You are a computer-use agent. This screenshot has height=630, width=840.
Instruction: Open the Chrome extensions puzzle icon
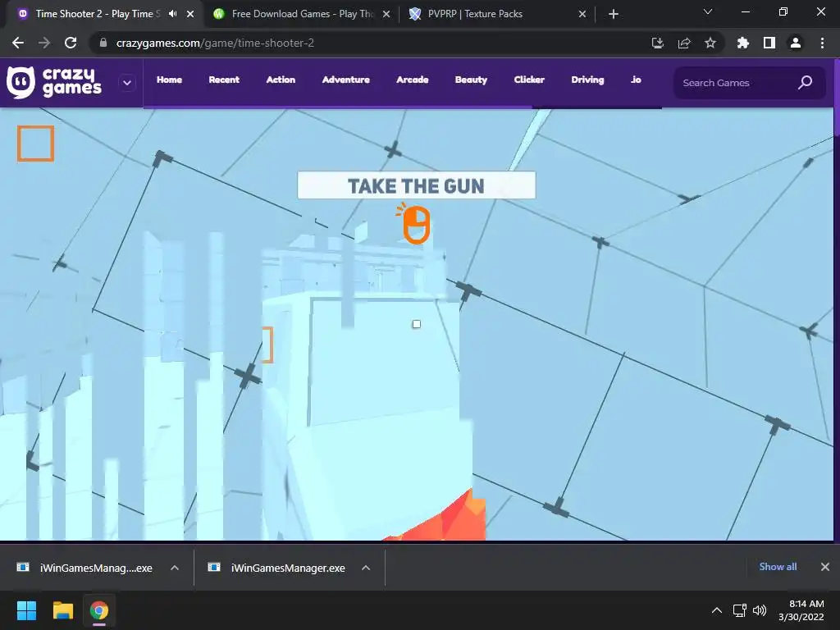click(743, 43)
